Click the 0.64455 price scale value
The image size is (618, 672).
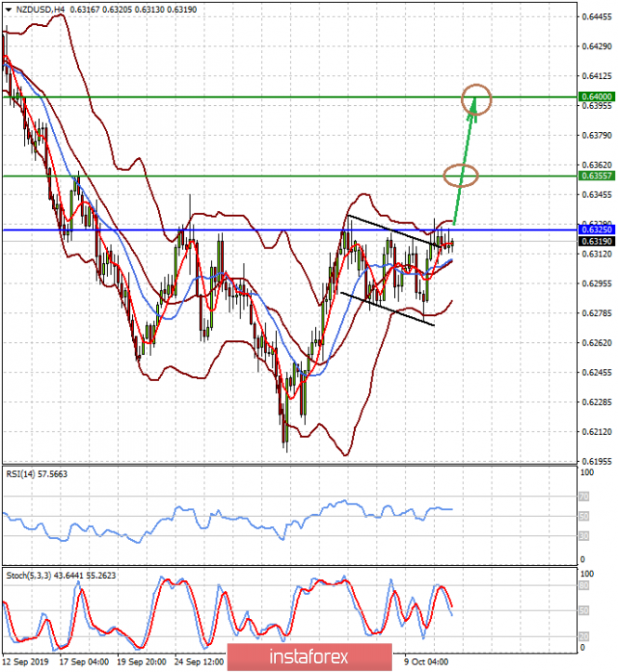tap(597, 17)
